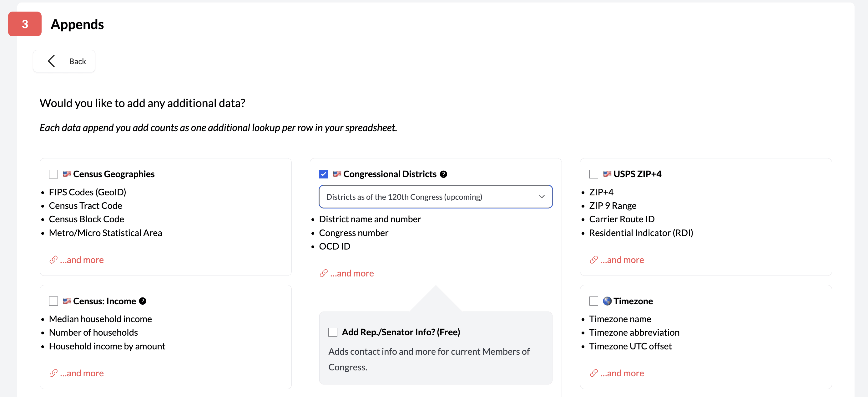
Task: Check the Add Rep./Senator Info option
Action: 332,332
